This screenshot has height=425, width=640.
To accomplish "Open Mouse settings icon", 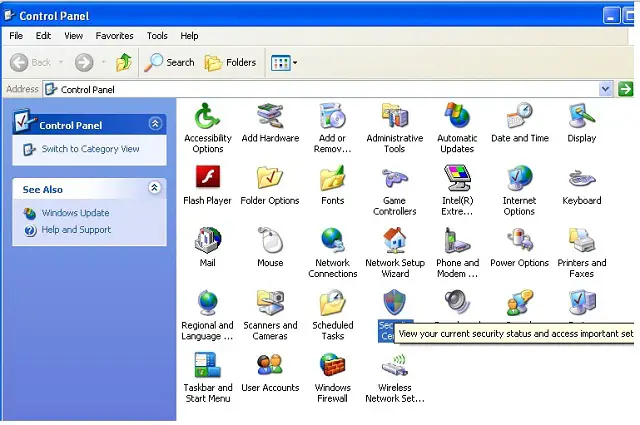I will click(270, 247).
